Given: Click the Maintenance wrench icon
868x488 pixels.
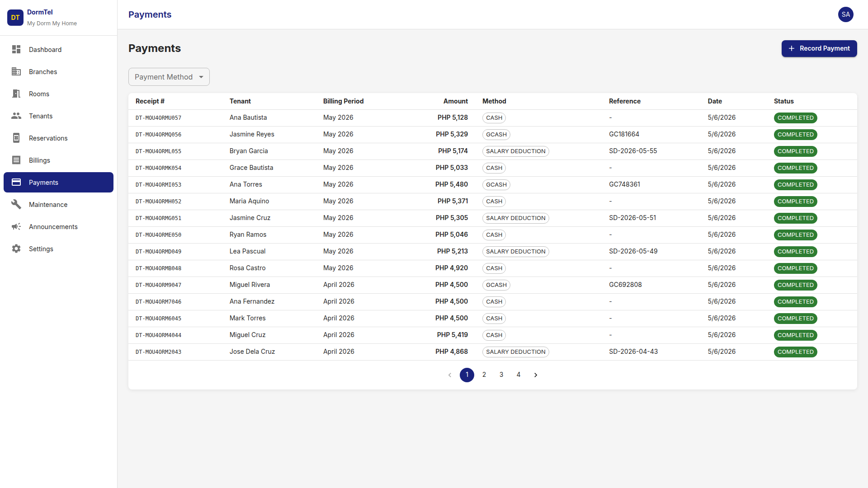Looking at the screenshot, I should pyautogui.click(x=16, y=204).
